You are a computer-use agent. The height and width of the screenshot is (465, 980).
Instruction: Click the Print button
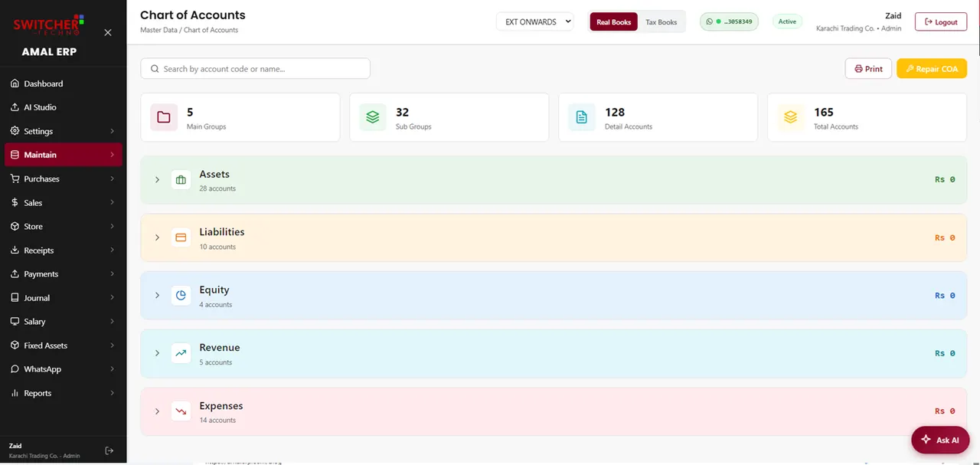[868, 68]
